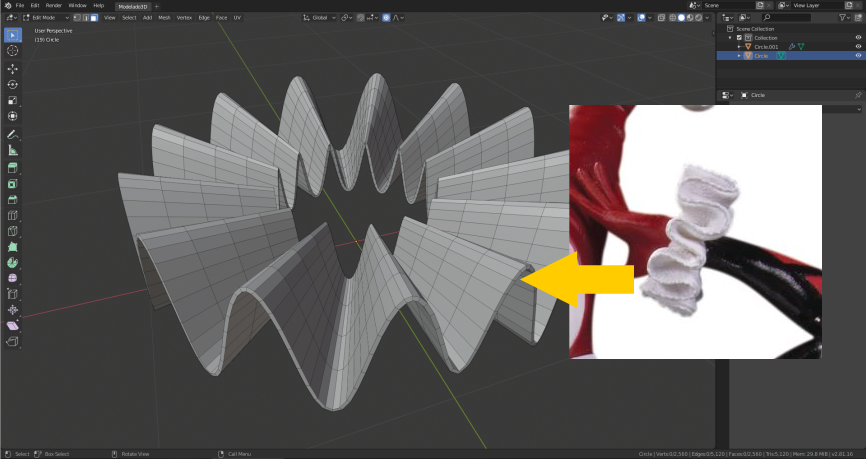Select the Smooth tool
Screen dimensions: 866x459
[x=12, y=278]
